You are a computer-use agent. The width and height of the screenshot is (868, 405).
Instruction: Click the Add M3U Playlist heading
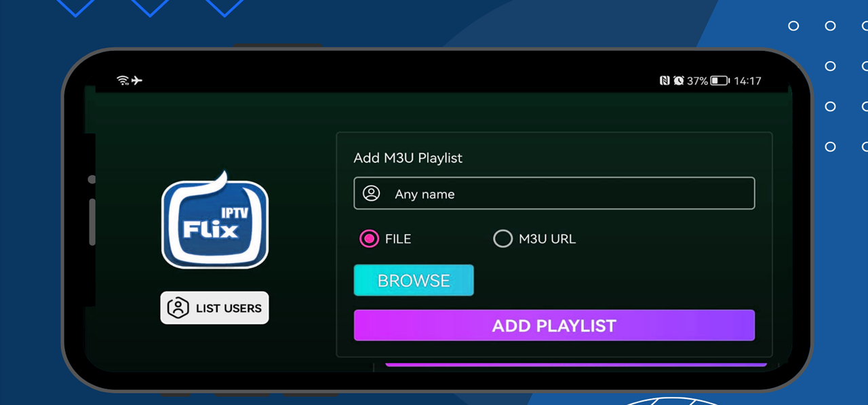point(408,158)
